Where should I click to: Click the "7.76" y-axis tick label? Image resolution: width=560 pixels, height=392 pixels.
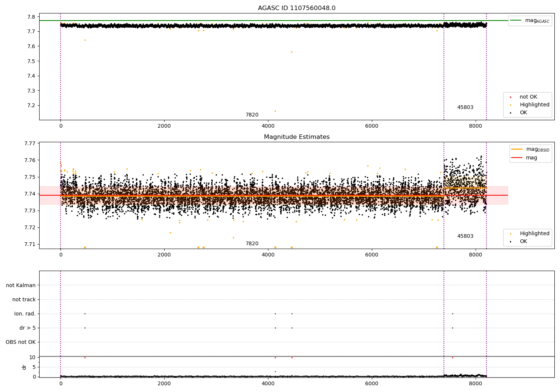pyautogui.click(x=30, y=160)
